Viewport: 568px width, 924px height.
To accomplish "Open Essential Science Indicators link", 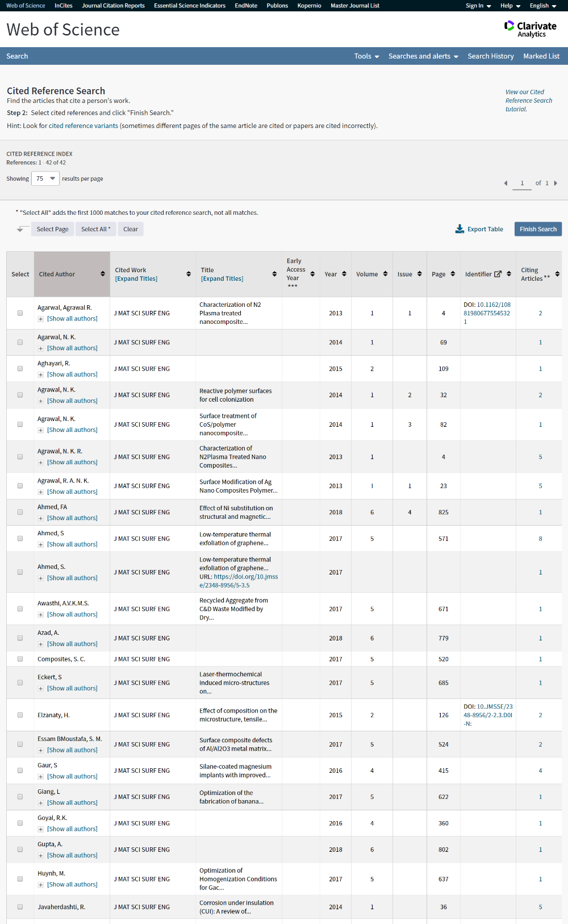I will (x=190, y=6).
